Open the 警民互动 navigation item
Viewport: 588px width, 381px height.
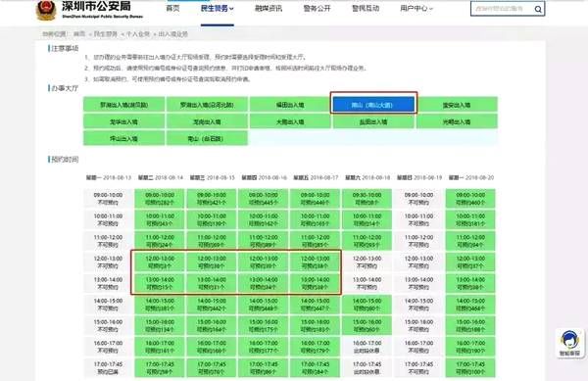pos(366,8)
